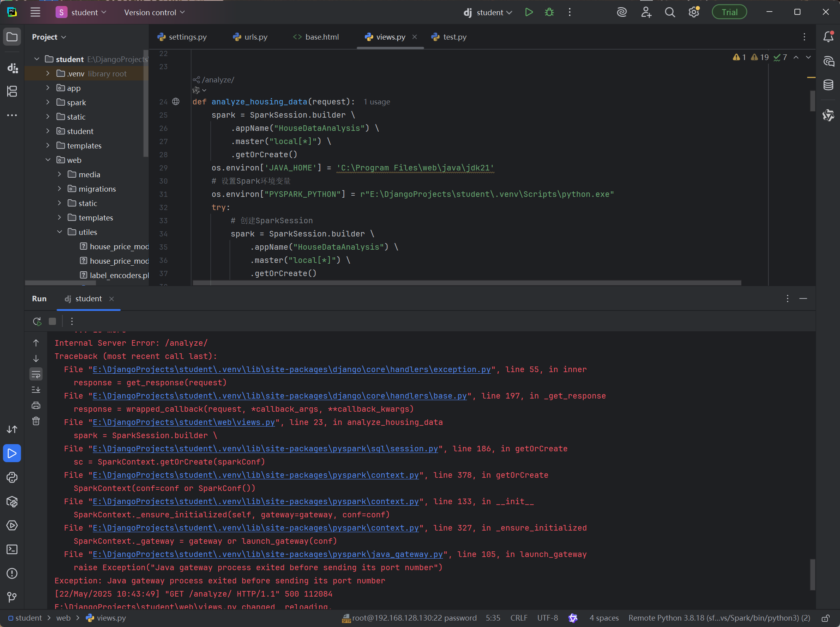The width and height of the screenshot is (840, 627).
Task: Clear all Run console output (trash icon)
Action: 36,421
